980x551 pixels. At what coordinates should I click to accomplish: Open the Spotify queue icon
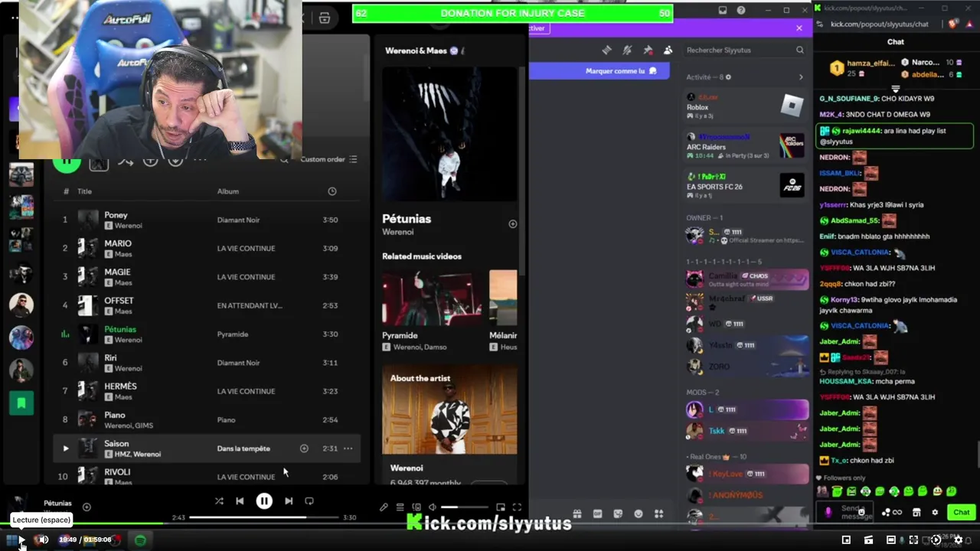click(400, 507)
